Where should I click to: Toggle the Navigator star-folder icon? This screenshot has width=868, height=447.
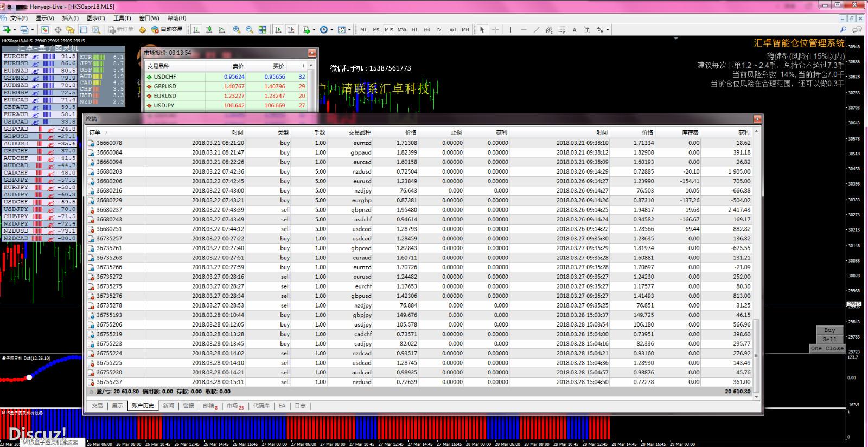tap(71, 30)
